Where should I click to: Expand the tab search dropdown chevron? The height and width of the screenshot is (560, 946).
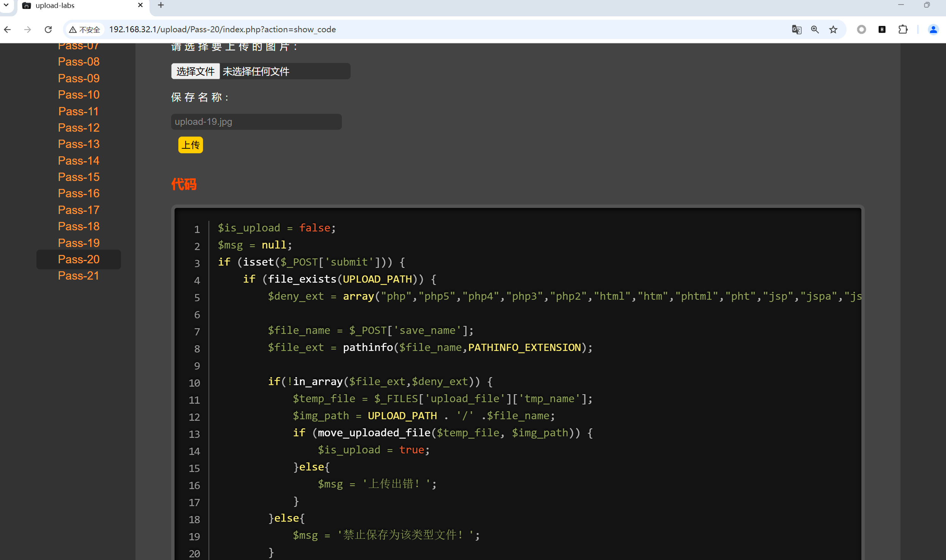tap(6, 5)
